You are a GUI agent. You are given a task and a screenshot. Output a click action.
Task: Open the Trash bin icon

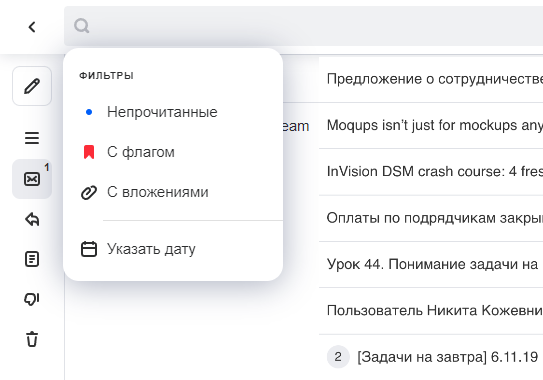click(32, 339)
